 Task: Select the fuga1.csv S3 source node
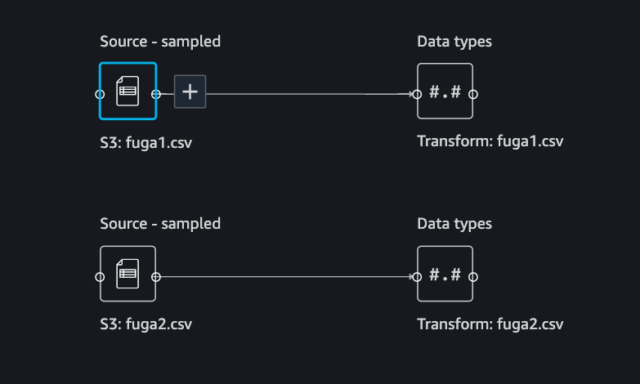[128, 91]
